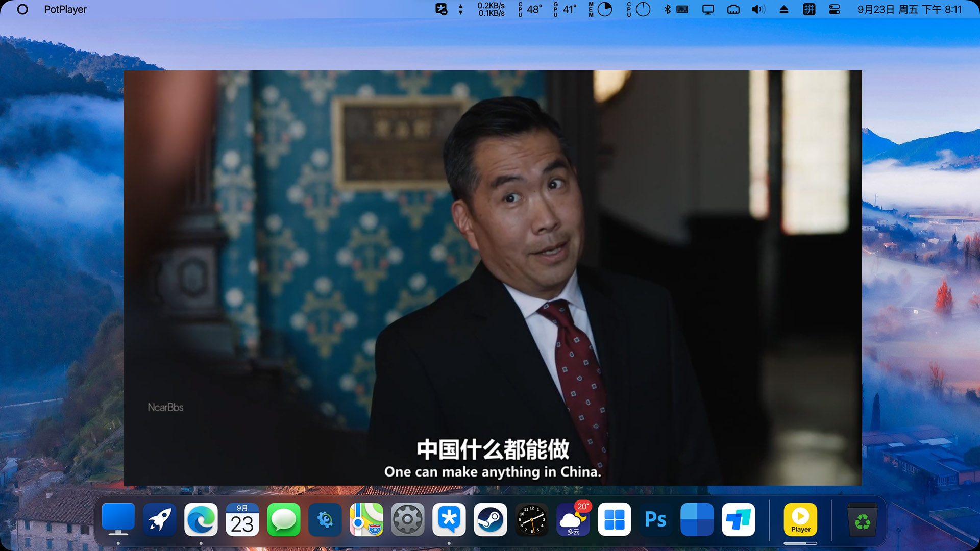The height and width of the screenshot is (551, 980).
Task: Open the eject disk menu
Action: (784, 9)
